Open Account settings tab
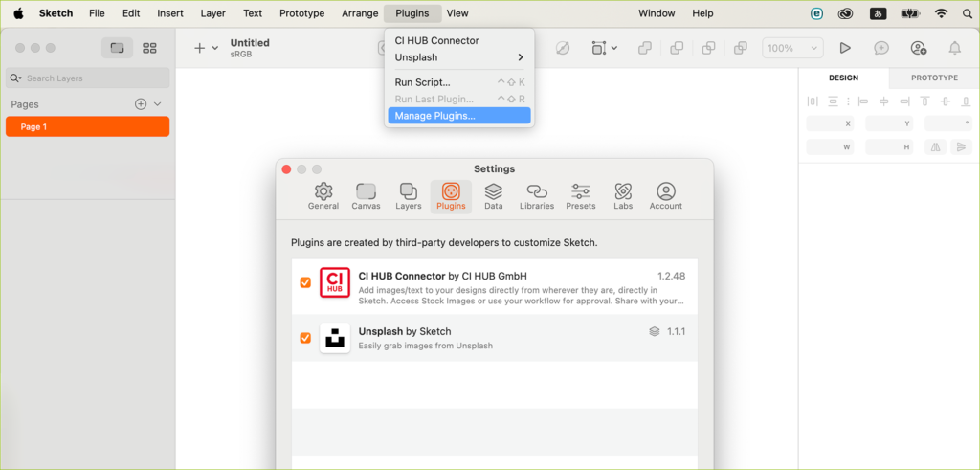Viewport: 980px width, 470px height. pos(666,197)
